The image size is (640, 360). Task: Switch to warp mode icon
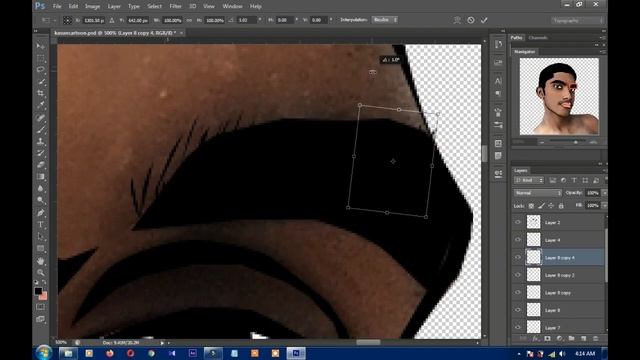click(457, 20)
